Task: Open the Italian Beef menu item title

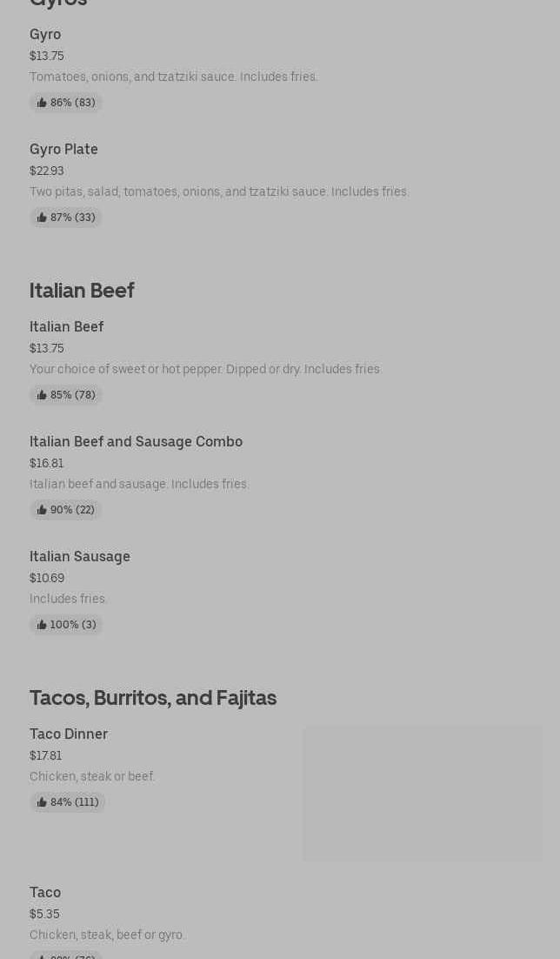Action: [x=66, y=327]
